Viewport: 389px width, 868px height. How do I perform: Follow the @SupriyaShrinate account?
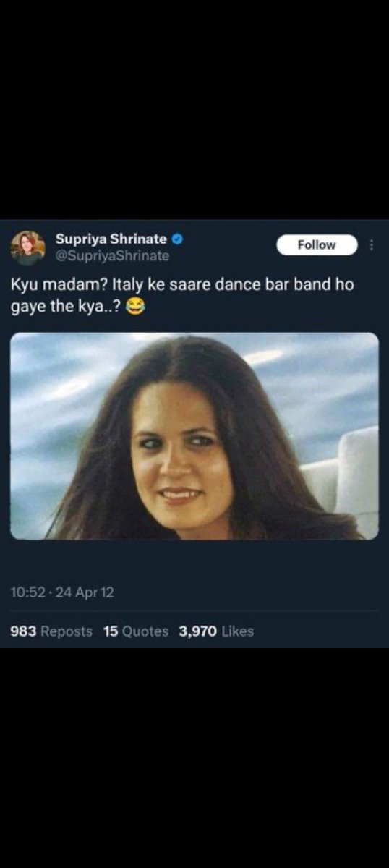tap(317, 245)
